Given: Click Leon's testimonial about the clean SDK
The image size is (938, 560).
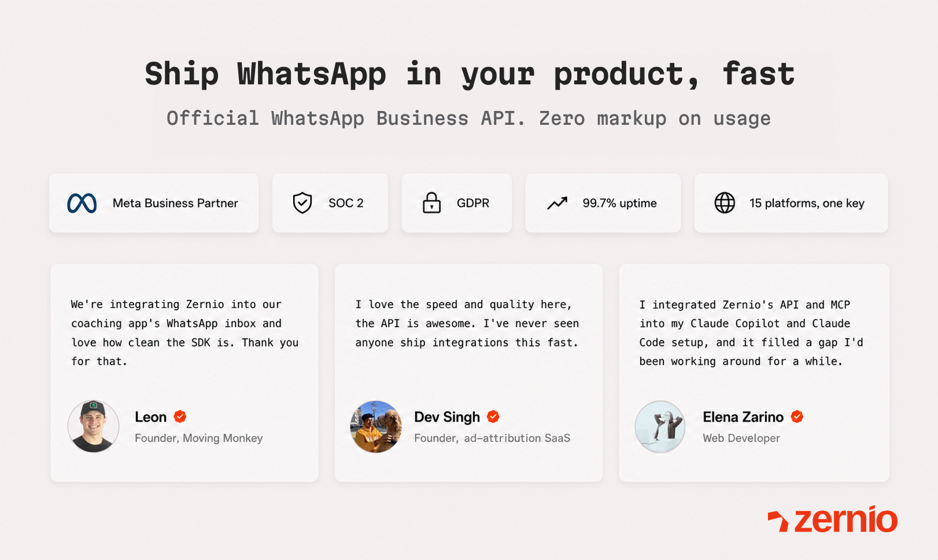Looking at the screenshot, I should click(x=184, y=333).
